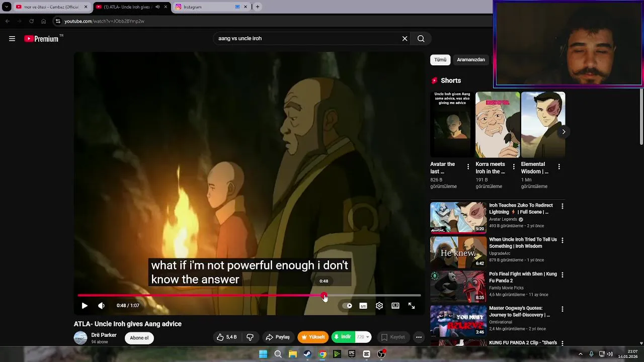This screenshot has height=362, width=644.
Task: Go to the browser home page
Action: [44, 21]
